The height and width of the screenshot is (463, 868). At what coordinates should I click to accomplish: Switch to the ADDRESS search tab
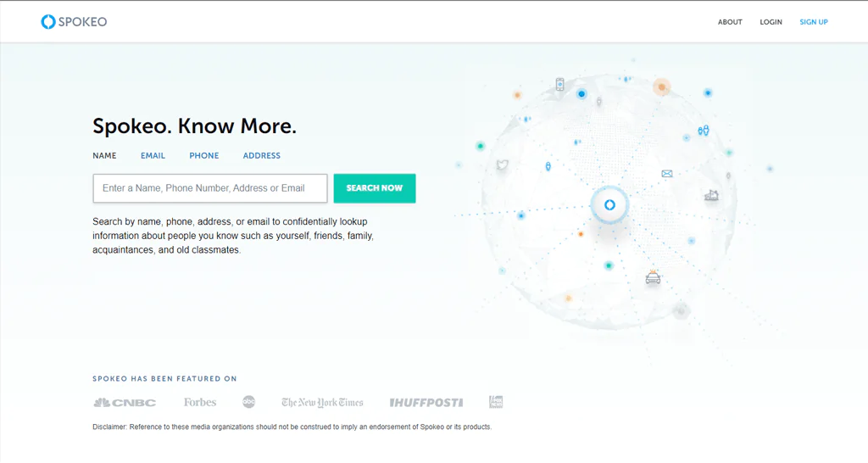(261, 156)
